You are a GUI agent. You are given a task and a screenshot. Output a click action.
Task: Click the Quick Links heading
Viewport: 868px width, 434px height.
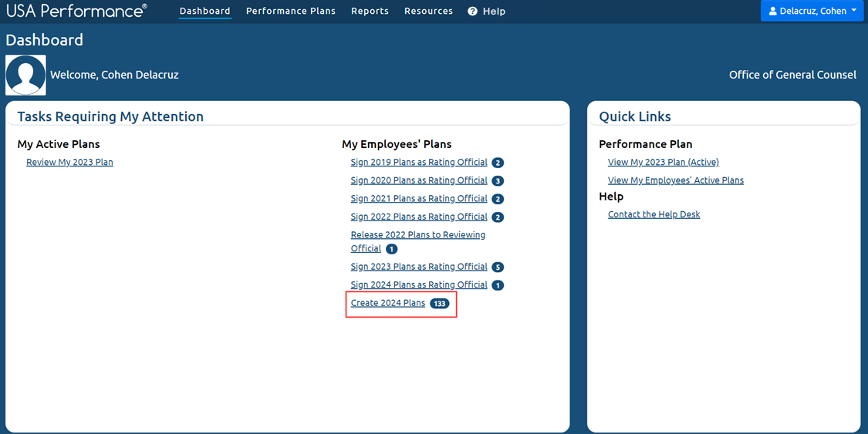[635, 116]
